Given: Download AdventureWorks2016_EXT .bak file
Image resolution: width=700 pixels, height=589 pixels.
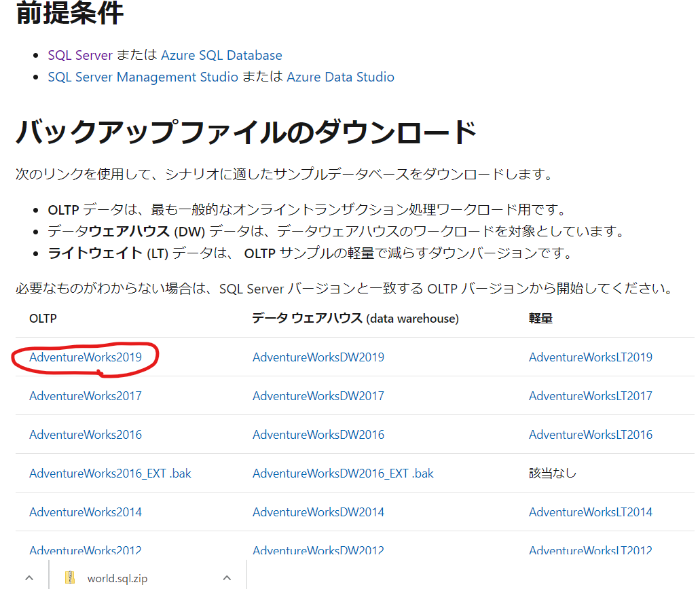Looking at the screenshot, I should coord(110,474).
